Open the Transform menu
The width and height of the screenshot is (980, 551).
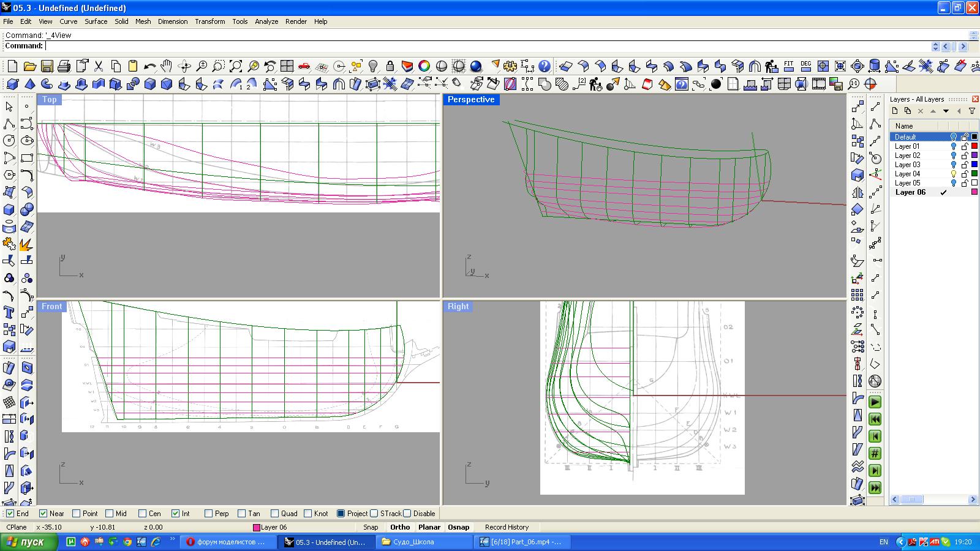point(209,21)
